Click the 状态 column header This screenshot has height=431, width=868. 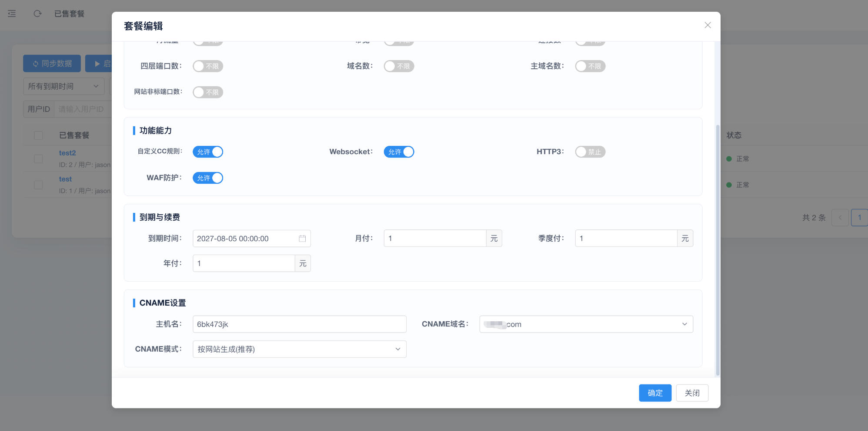[734, 135]
